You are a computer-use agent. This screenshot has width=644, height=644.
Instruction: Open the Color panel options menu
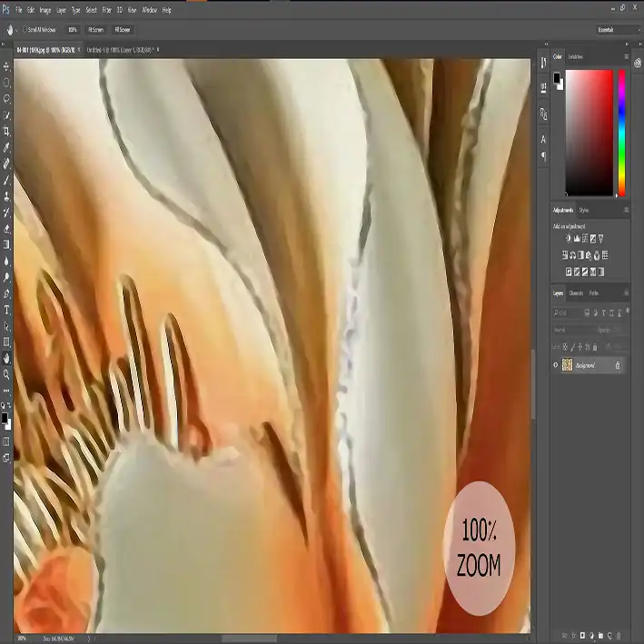626,56
